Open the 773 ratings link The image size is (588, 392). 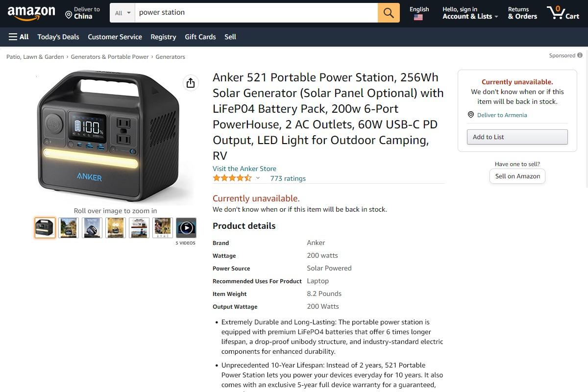pyautogui.click(x=288, y=178)
